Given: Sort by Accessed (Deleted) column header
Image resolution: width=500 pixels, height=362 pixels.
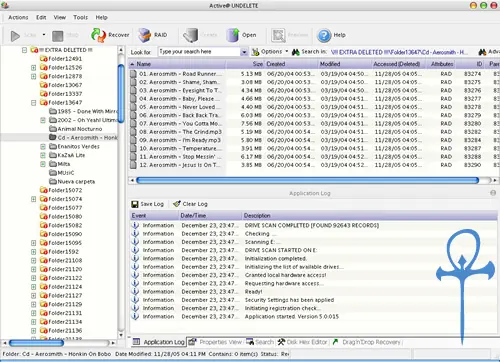Looking at the screenshot, I should (x=399, y=64).
